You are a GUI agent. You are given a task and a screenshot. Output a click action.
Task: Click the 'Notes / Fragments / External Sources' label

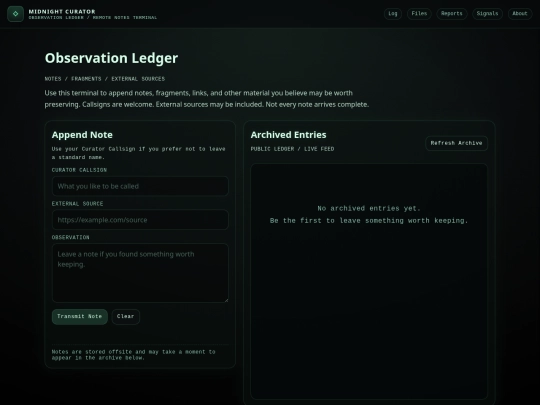pyautogui.click(x=105, y=79)
